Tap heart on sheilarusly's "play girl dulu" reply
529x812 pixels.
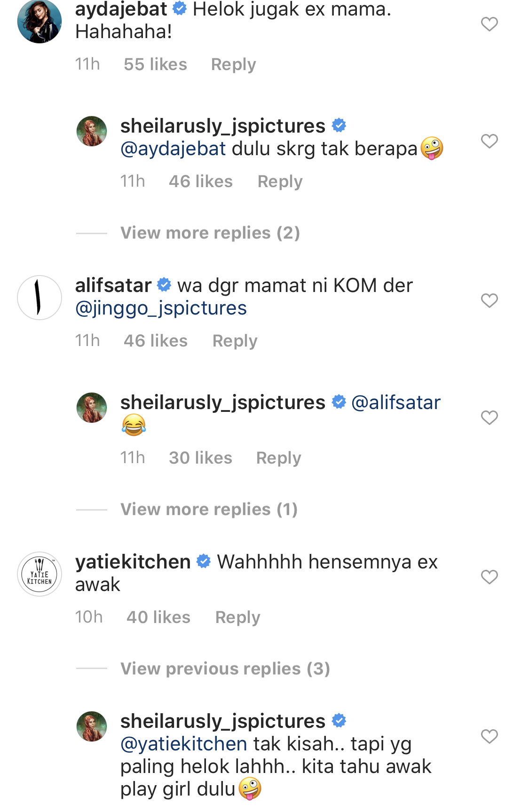(x=489, y=736)
